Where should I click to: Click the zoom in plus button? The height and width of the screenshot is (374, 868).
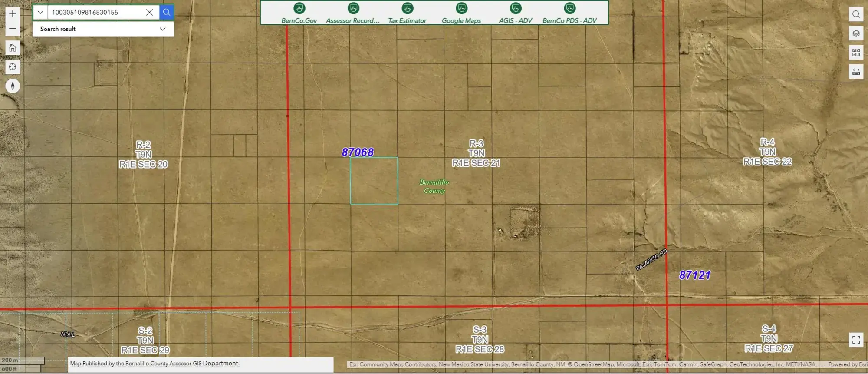click(x=13, y=14)
